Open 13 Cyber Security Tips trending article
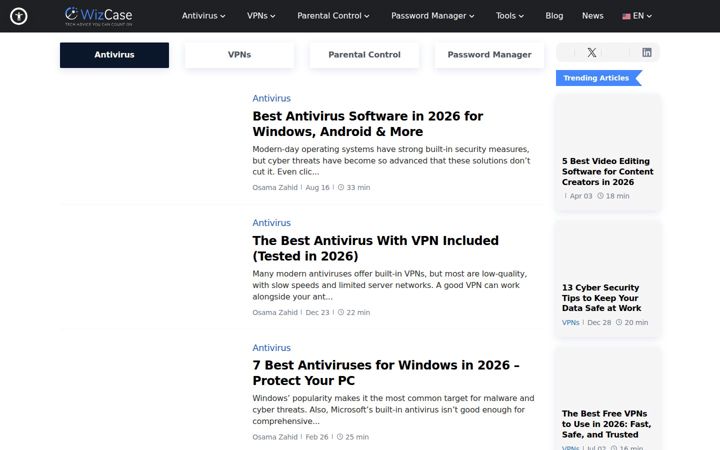 click(601, 298)
